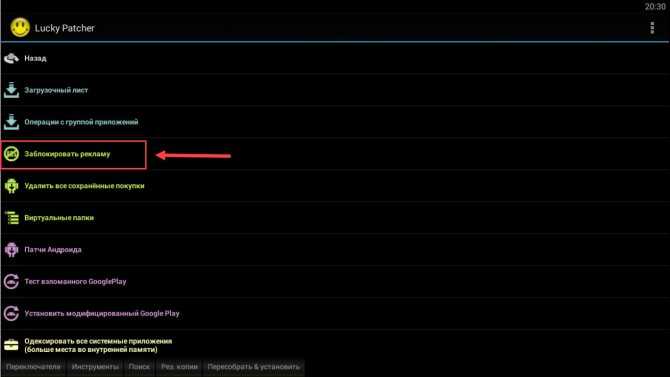Open the Переключатели tab

point(33,367)
